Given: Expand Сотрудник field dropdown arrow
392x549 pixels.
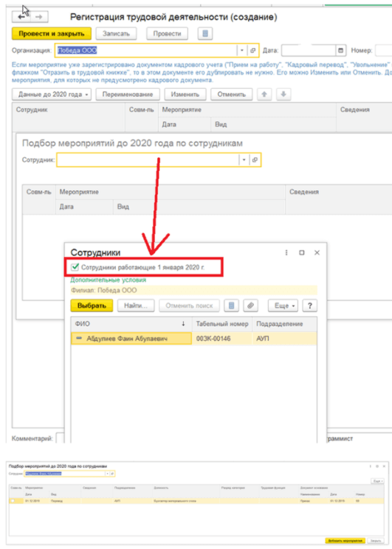Looking at the screenshot, I should pyautogui.click(x=244, y=160).
